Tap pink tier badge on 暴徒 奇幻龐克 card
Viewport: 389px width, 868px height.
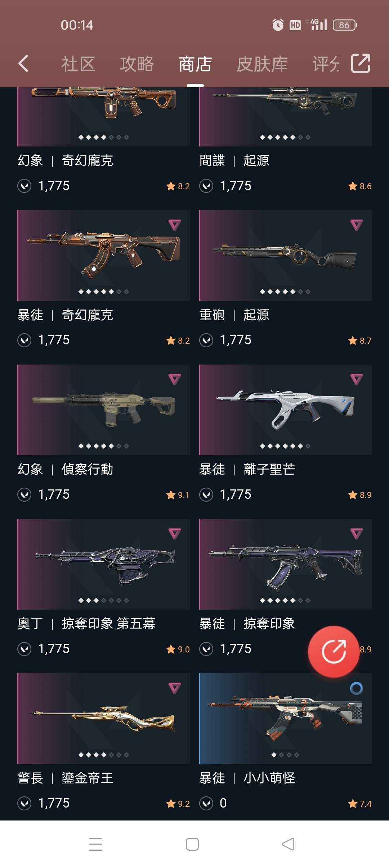pyautogui.click(x=175, y=225)
